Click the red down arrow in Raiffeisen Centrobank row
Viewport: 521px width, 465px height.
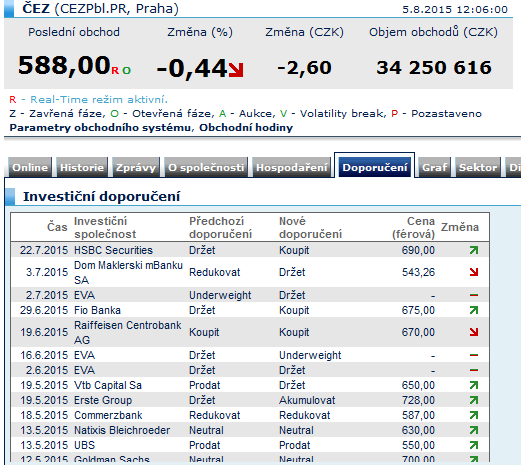tap(474, 332)
